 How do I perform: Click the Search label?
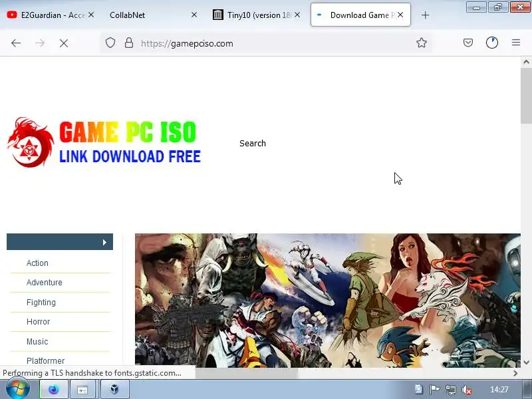coord(253,143)
